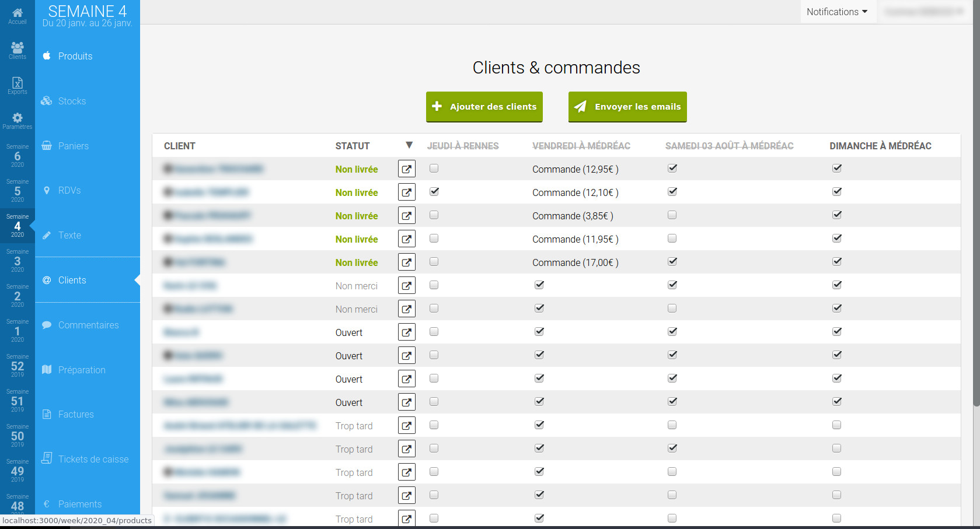980x529 pixels.
Task: Open the first client's external link icon
Action: tap(406, 169)
